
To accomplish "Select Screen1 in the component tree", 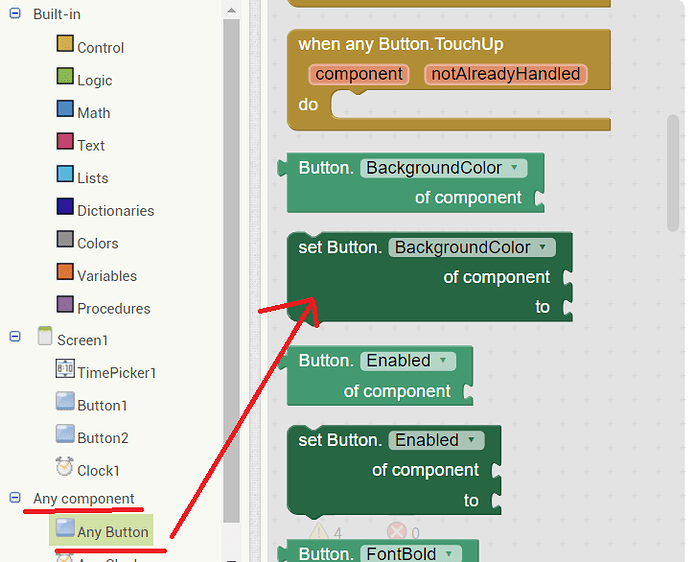I will [x=82, y=340].
